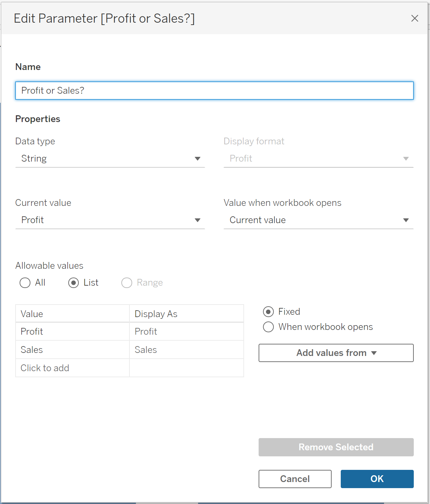The width and height of the screenshot is (430, 504).
Task: Open the Display format dropdown
Action: point(318,159)
